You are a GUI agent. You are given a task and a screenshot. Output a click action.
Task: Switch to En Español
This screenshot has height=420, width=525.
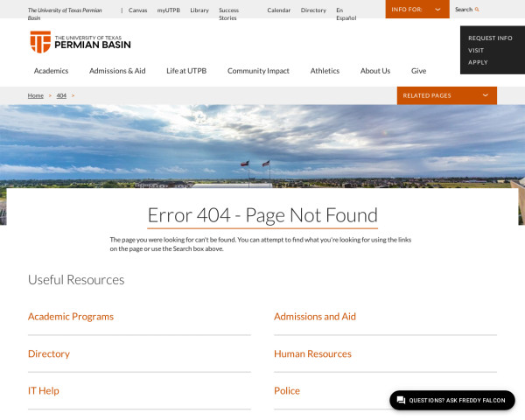pos(346,14)
